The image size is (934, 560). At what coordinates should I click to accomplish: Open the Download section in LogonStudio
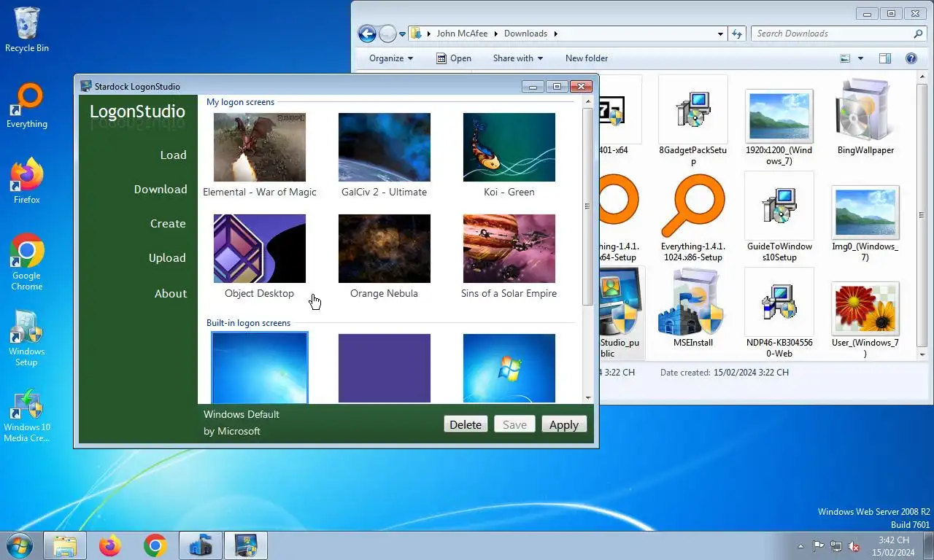161,189
